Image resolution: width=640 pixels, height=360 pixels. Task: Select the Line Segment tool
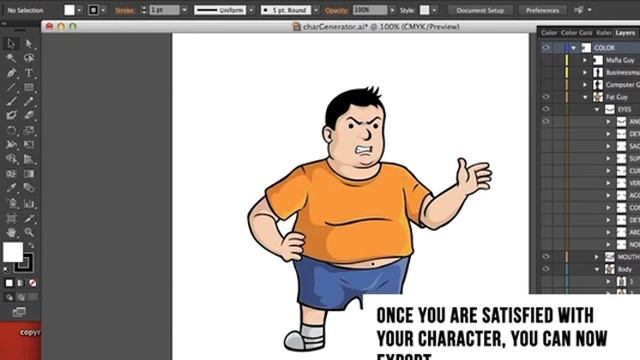[11, 87]
